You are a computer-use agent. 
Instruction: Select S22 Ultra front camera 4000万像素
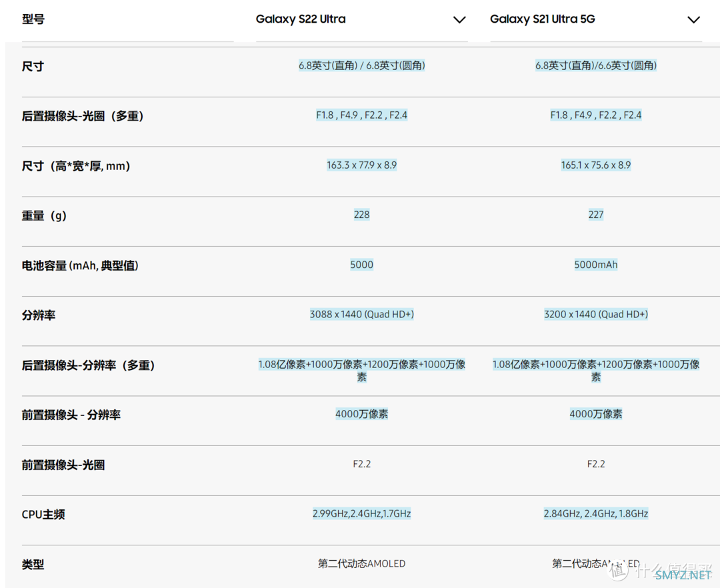coord(362,414)
